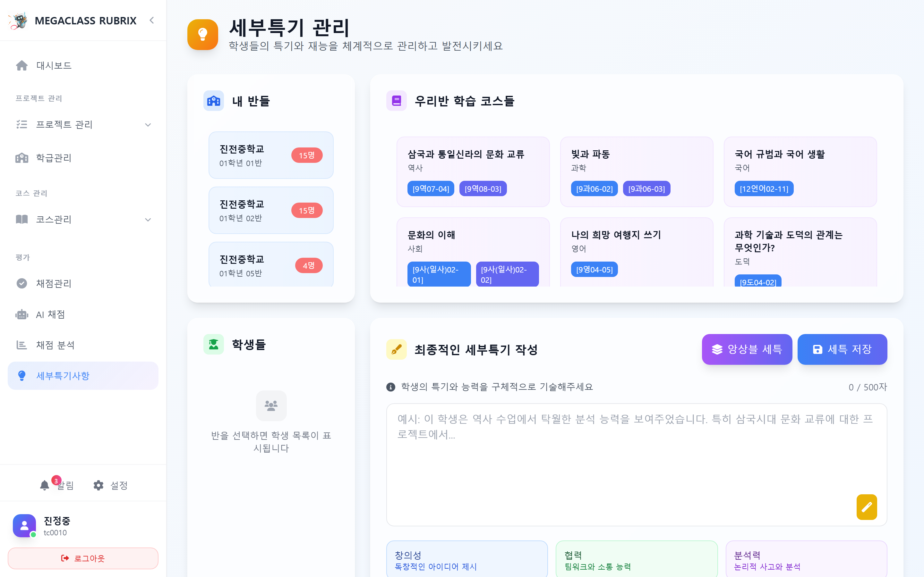Screen dimensions: 924x577
Task: Select the 학급관리 school icon
Action: [22, 158]
